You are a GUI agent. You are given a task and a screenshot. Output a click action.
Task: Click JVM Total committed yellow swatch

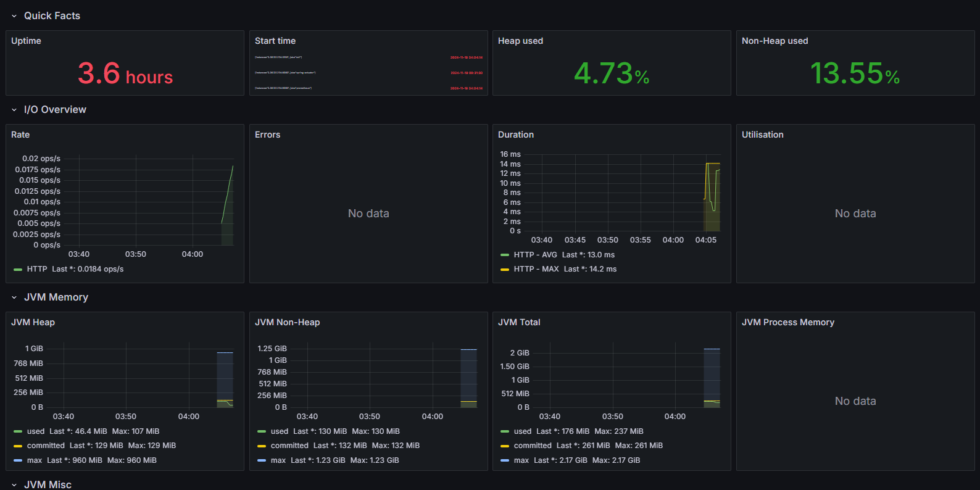505,446
